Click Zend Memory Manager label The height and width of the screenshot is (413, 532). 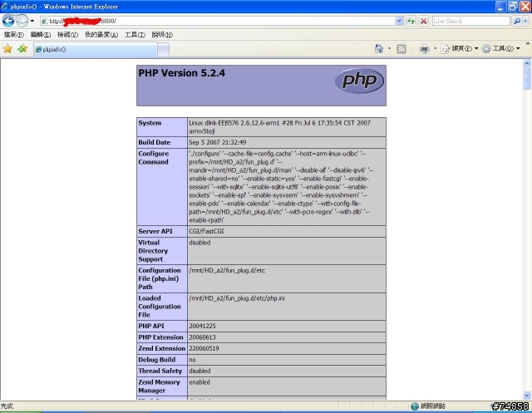159,386
